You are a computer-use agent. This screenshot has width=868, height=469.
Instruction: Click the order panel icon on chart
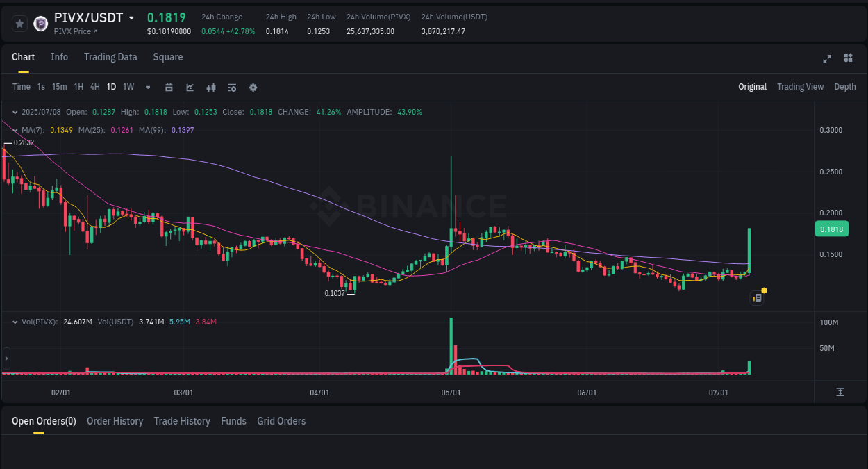(756, 297)
